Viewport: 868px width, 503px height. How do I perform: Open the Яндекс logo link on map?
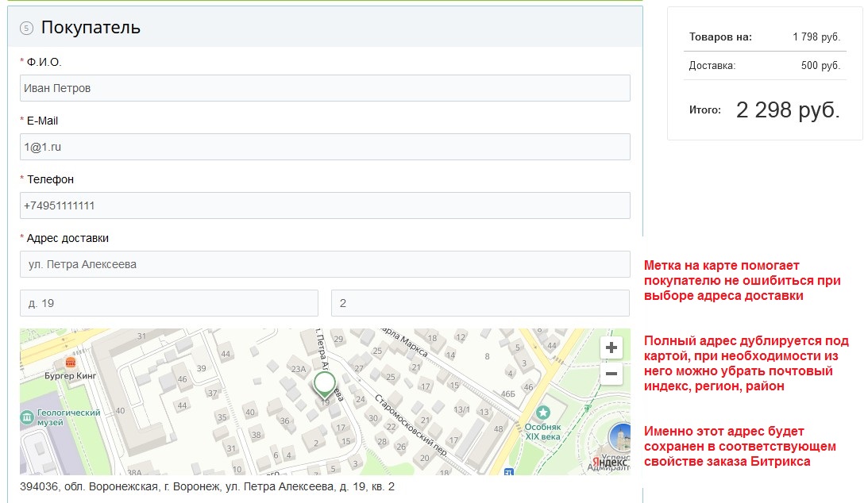[x=608, y=463]
